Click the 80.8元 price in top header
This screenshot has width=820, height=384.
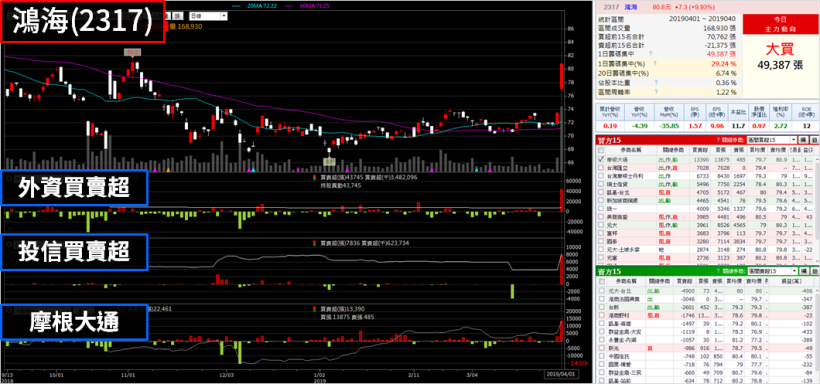662,7
